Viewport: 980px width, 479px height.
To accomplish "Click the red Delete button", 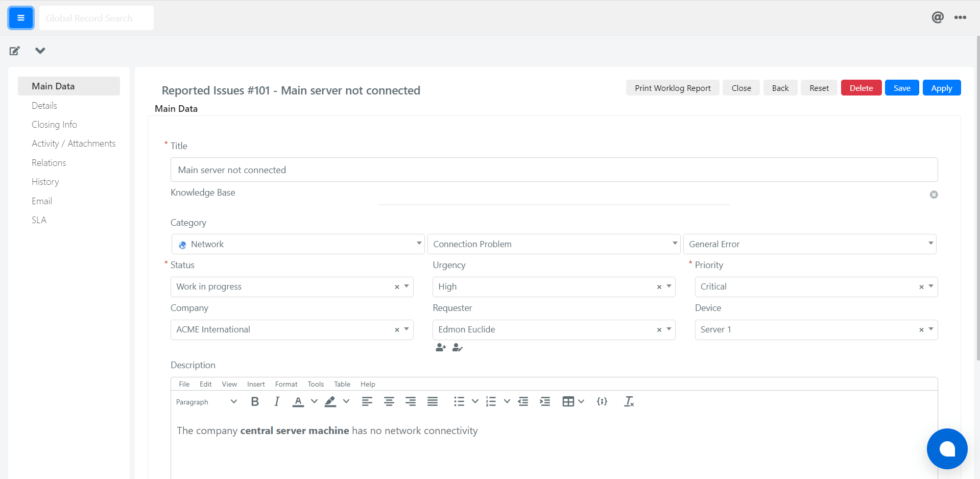I will click(x=861, y=88).
